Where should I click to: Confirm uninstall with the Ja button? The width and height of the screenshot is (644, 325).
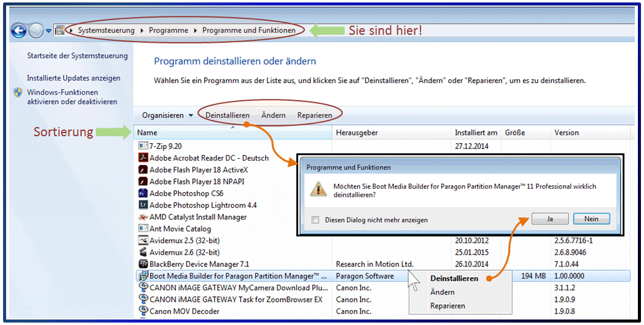(x=549, y=219)
